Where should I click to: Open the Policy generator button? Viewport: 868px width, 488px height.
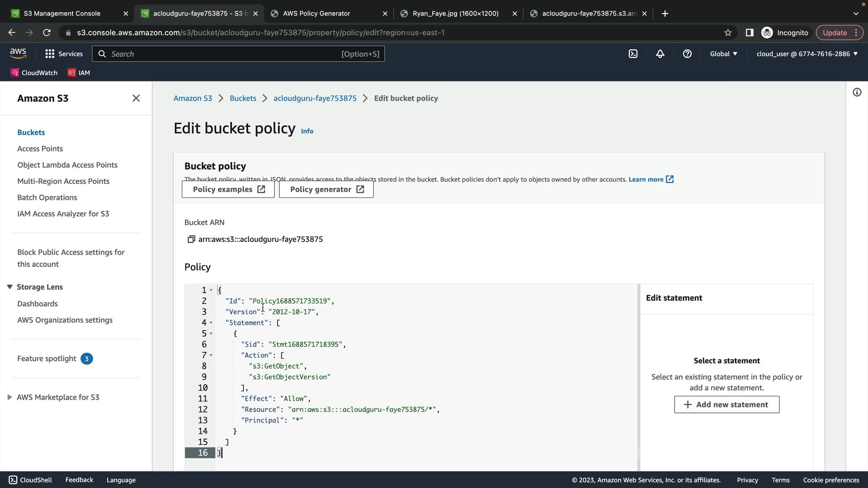(x=326, y=189)
